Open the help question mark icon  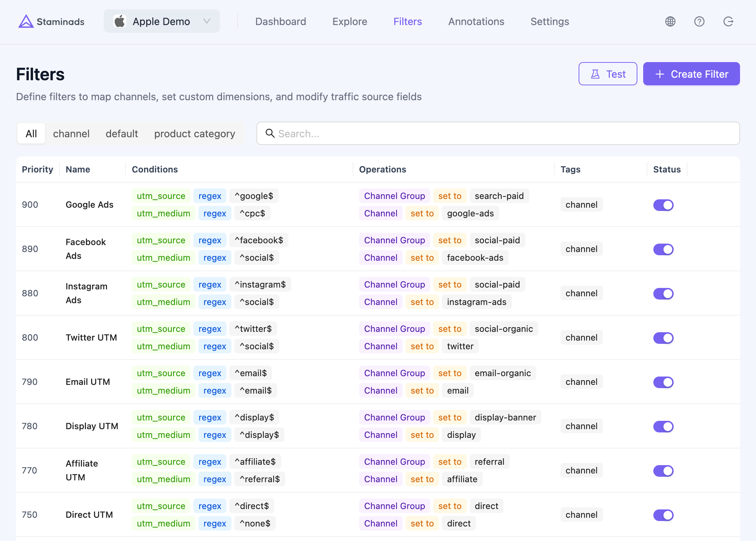point(699,21)
